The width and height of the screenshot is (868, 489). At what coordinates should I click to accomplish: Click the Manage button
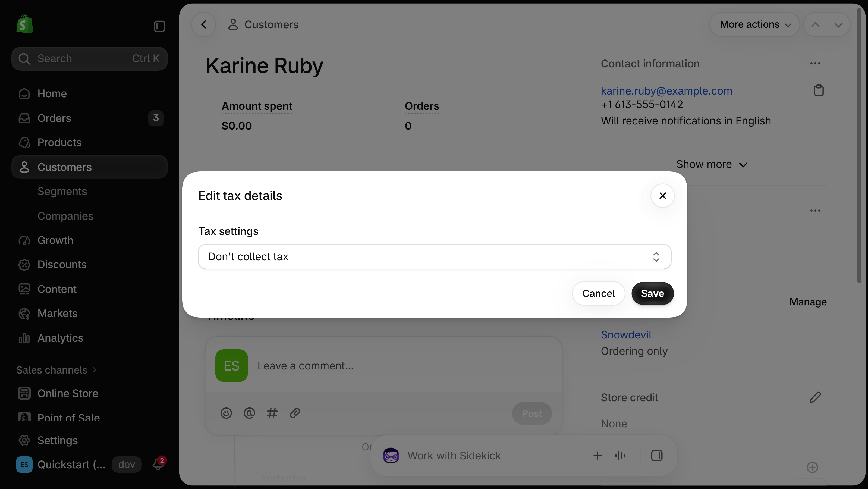(x=808, y=302)
